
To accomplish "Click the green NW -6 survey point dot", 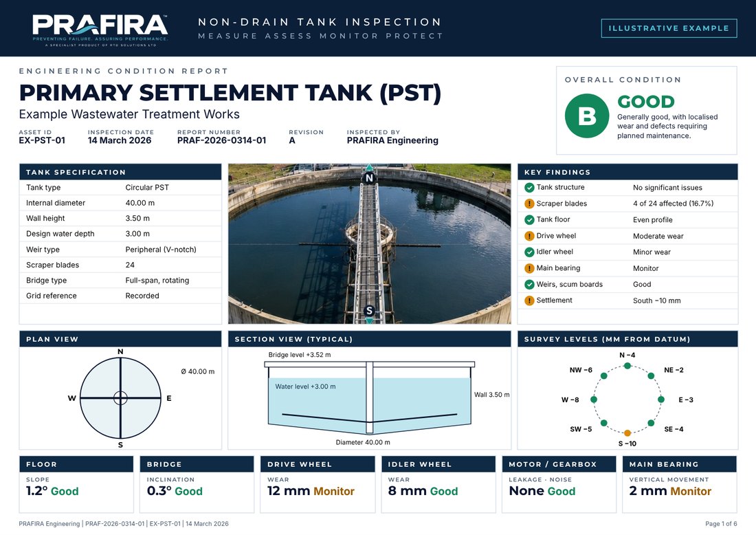I will [x=603, y=375].
